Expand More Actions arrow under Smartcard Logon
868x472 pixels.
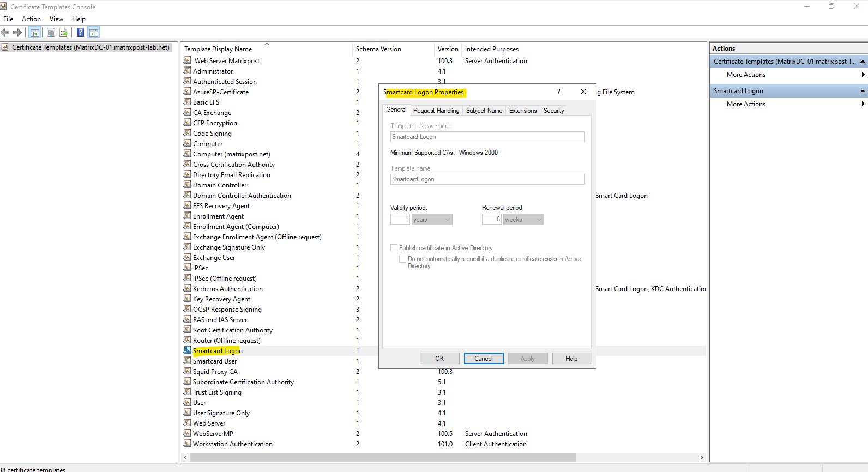point(863,104)
